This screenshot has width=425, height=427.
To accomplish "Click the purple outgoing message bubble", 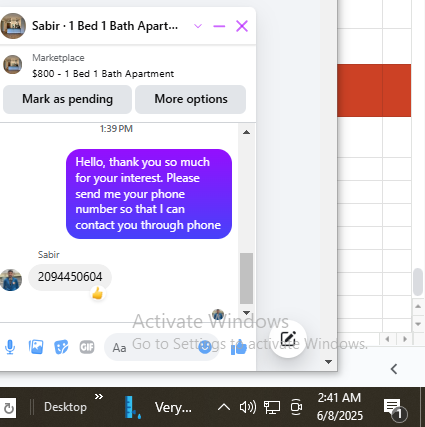I will [149, 194].
